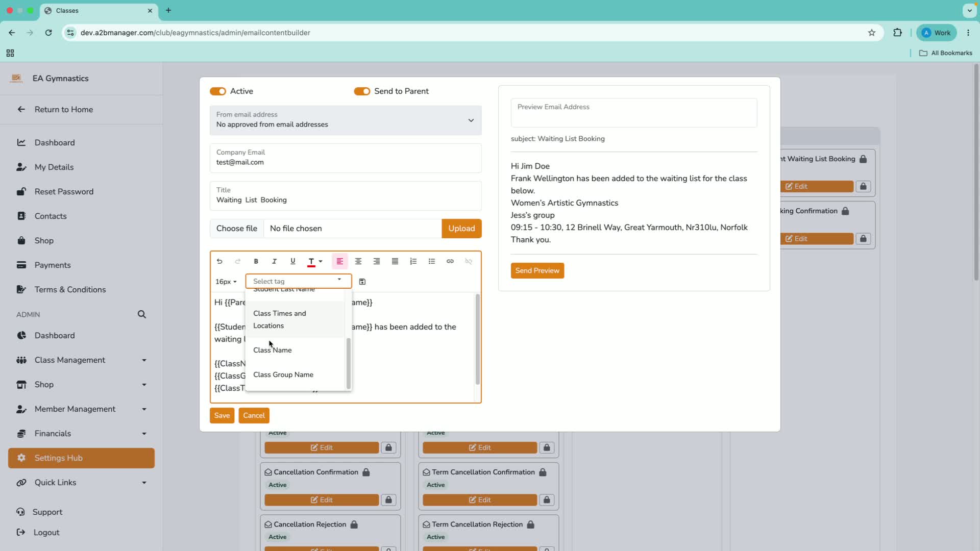
Task: Center align the email text
Action: 358,261
